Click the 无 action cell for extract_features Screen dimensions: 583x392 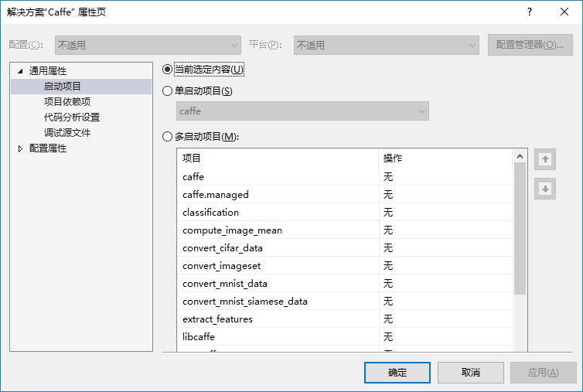point(446,319)
